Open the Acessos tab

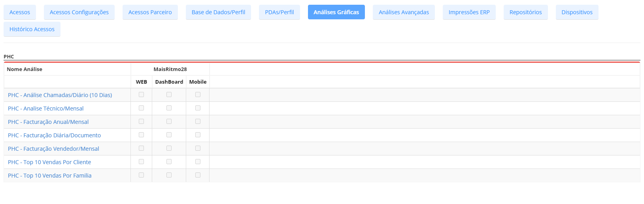point(20,12)
